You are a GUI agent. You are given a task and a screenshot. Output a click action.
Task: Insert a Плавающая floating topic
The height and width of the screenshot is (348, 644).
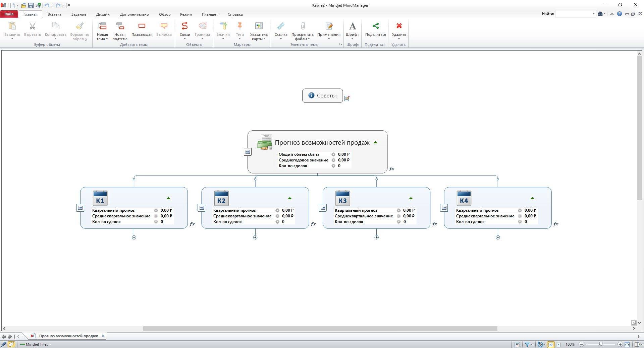click(142, 29)
